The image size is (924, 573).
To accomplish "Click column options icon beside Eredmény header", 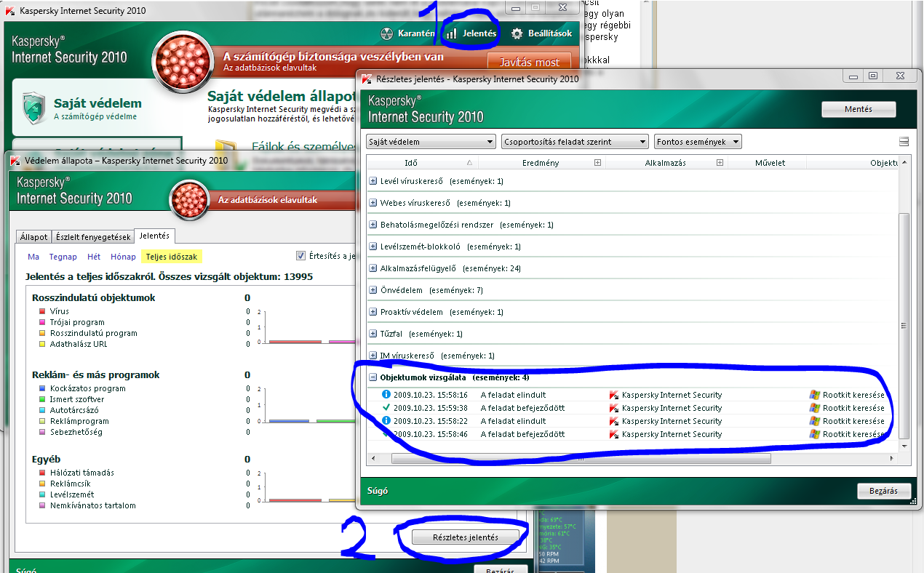I will click(597, 163).
